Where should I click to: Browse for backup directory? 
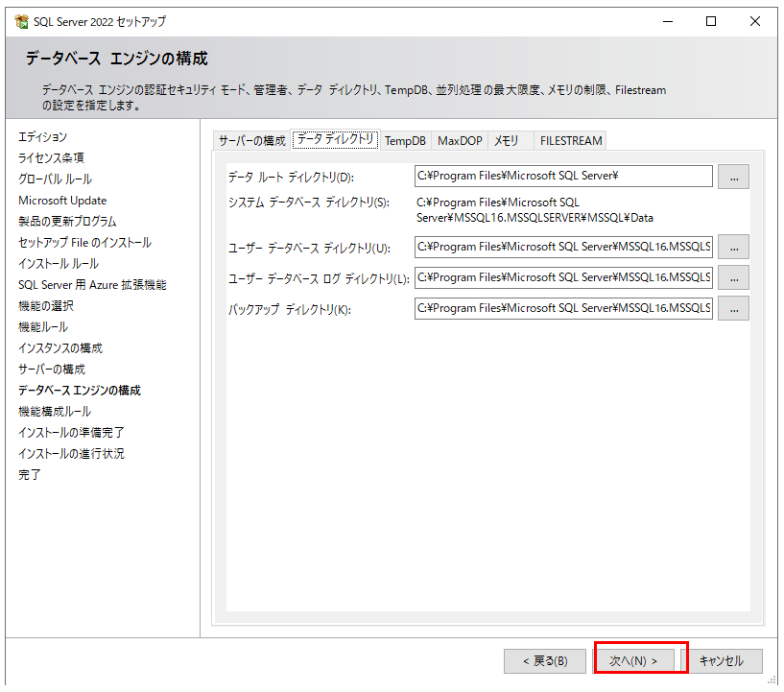733,308
